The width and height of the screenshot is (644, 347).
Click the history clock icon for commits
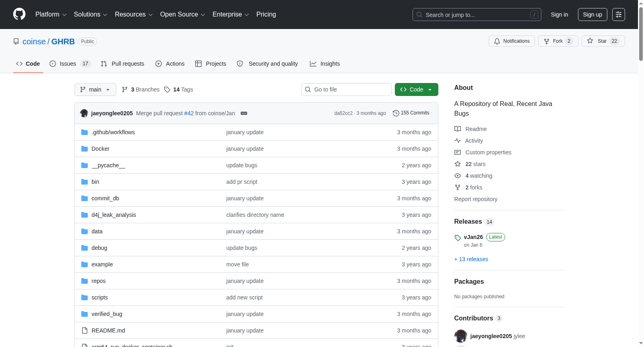coord(396,113)
